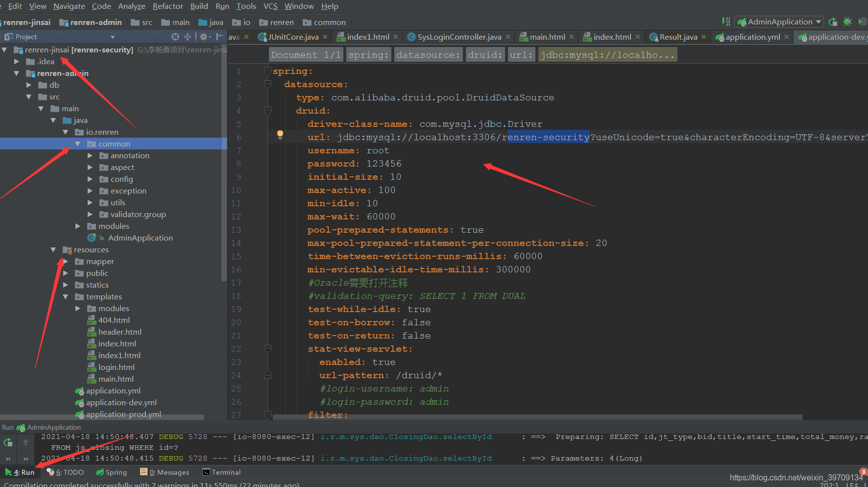Open the Terminal tool window button
Viewport: 868px width, 487px height.
coord(221,472)
